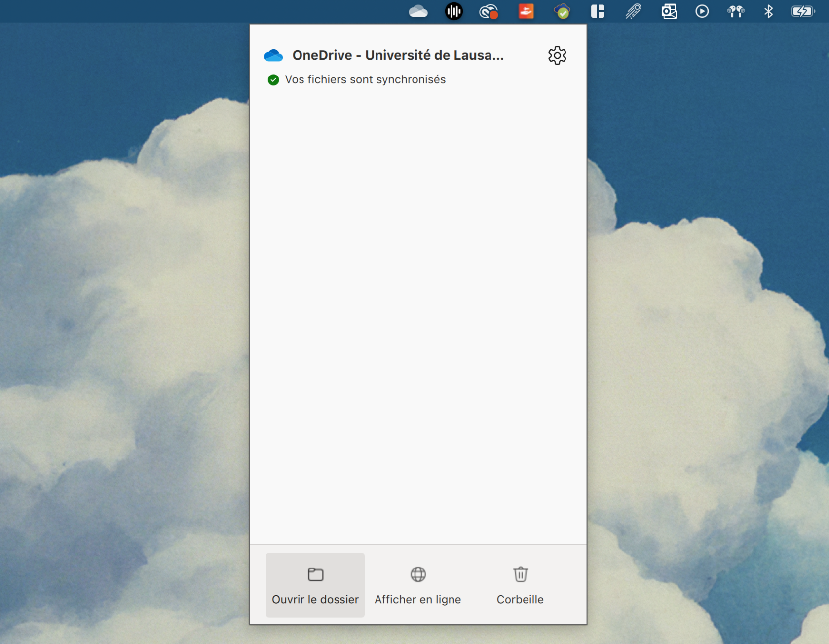The image size is (829, 644).
Task: Click the cloud with green checkmark icon
Action: pyautogui.click(x=562, y=11)
